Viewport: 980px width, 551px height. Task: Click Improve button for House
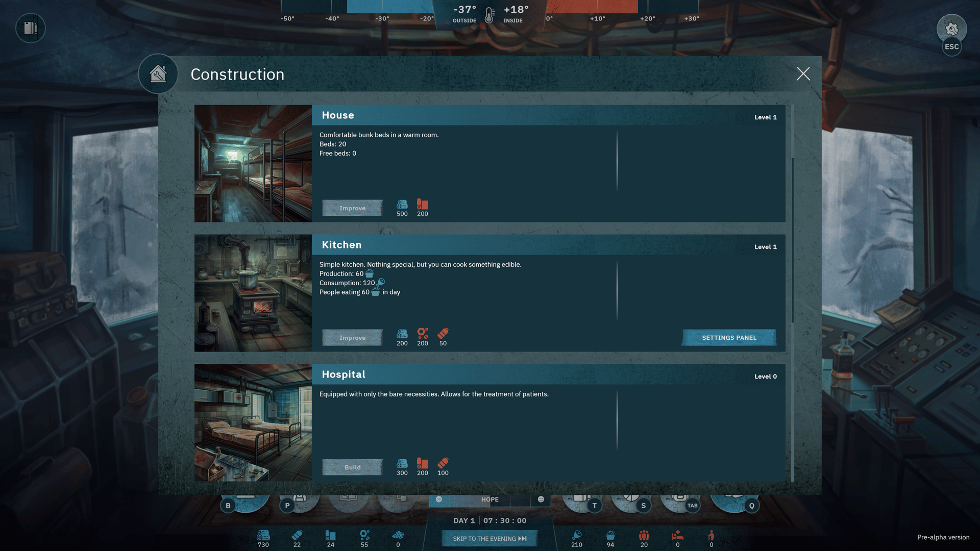(352, 208)
